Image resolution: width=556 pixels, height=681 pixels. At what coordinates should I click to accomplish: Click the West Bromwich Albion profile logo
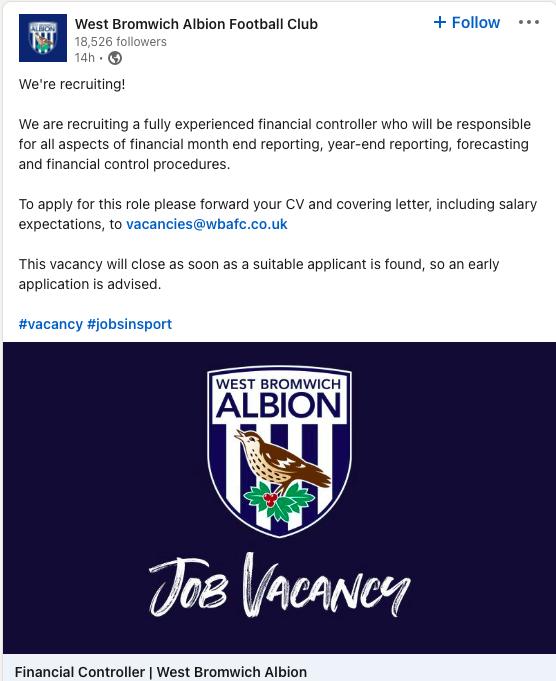tap(43, 38)
